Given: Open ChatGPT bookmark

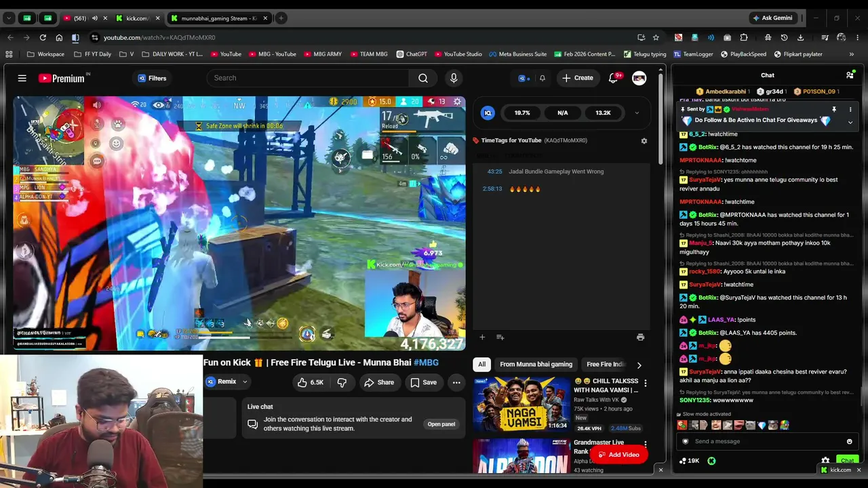Looking at the screenshot, I should 412,54.
